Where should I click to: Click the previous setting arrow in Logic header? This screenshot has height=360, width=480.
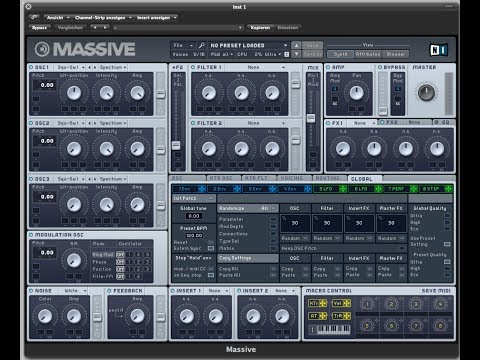95,27
